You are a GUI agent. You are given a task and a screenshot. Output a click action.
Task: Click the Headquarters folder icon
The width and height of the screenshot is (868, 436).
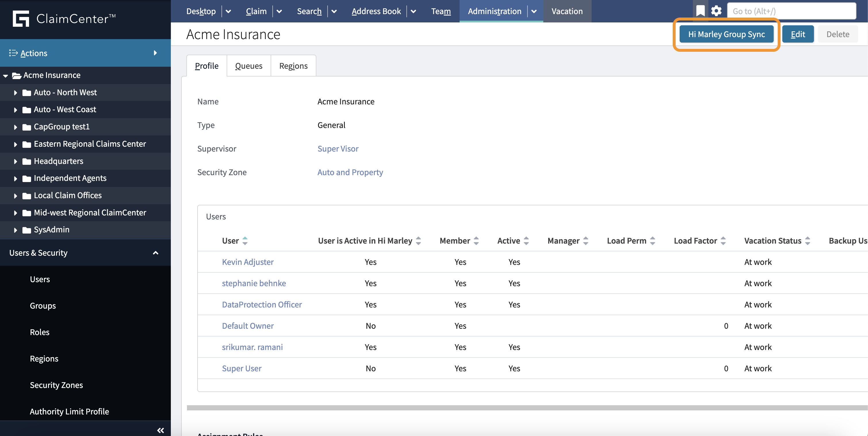tap(27, 161)
